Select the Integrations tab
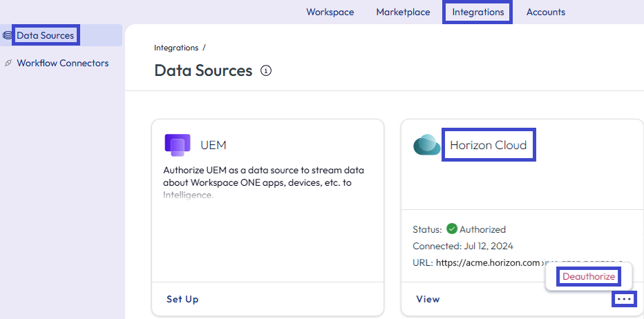Screen dimensions: 644x319 (477, 12)
